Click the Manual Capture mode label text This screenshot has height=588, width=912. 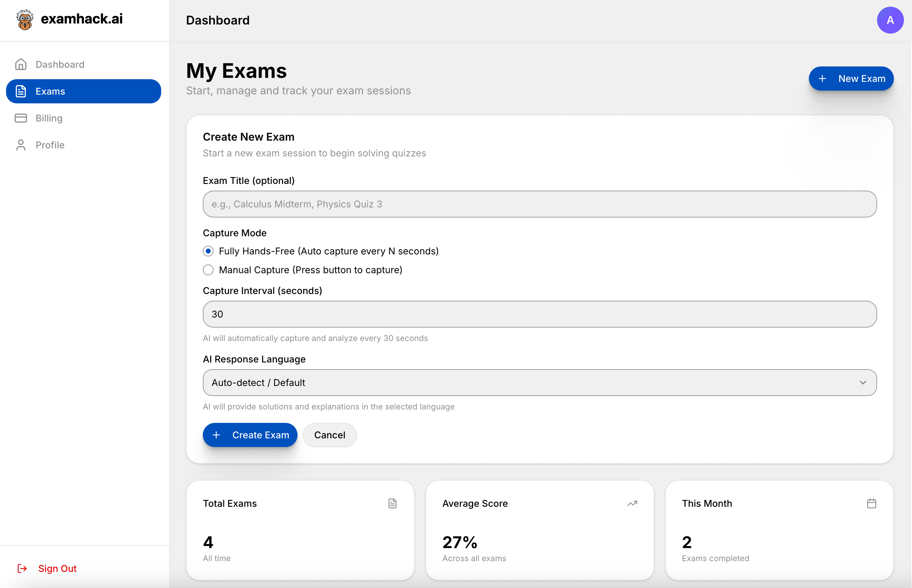pyautogui.click(x=310, y=270)
